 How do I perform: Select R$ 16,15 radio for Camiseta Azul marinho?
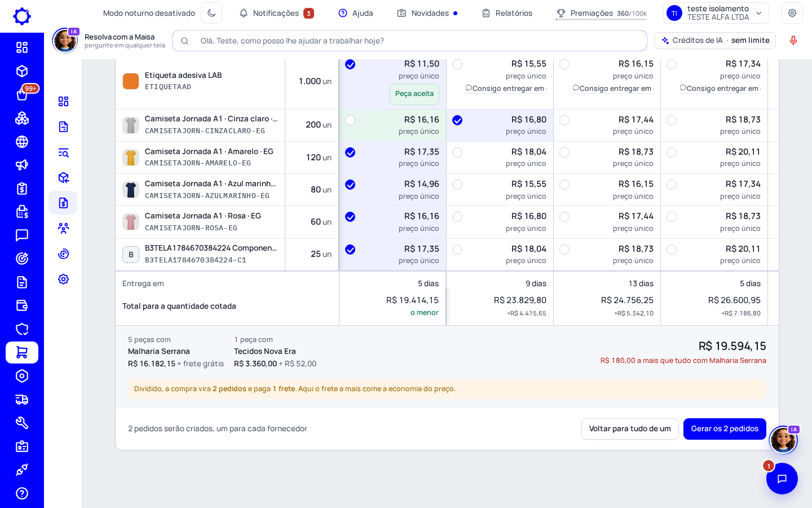[x=564, y=185]
